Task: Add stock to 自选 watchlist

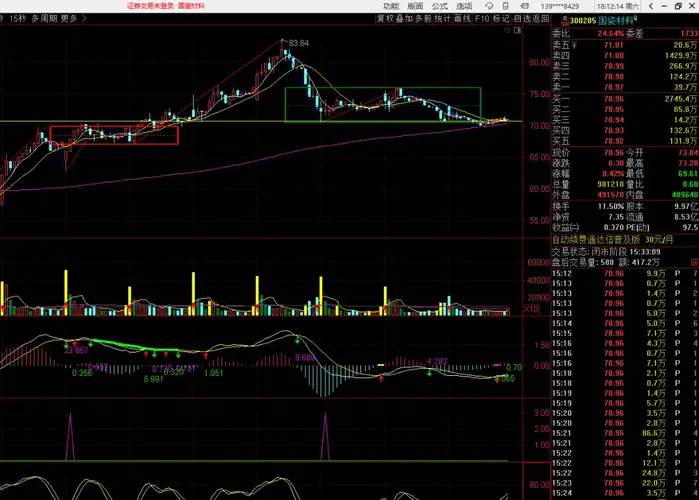Action: 522,19
